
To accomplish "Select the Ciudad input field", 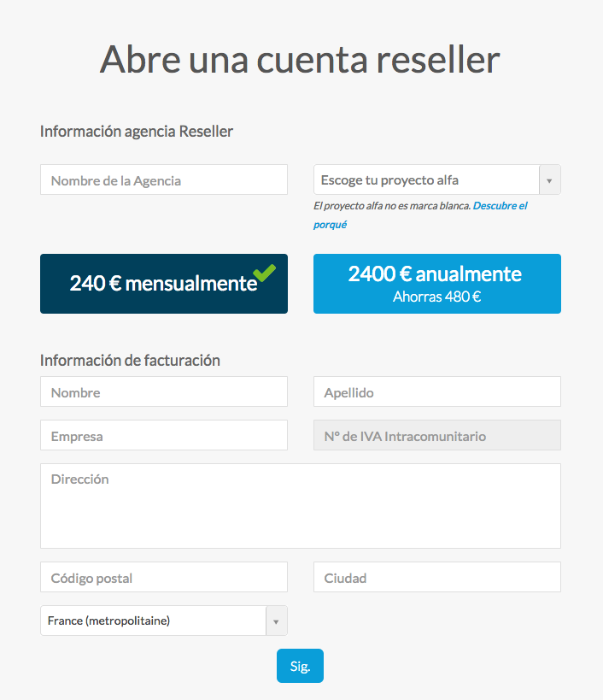I will coord(436,578).
